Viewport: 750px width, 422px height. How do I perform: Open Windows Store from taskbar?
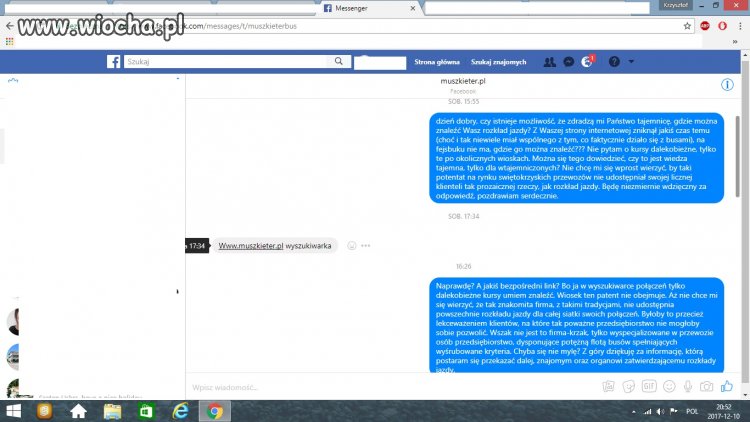point(146,411)
